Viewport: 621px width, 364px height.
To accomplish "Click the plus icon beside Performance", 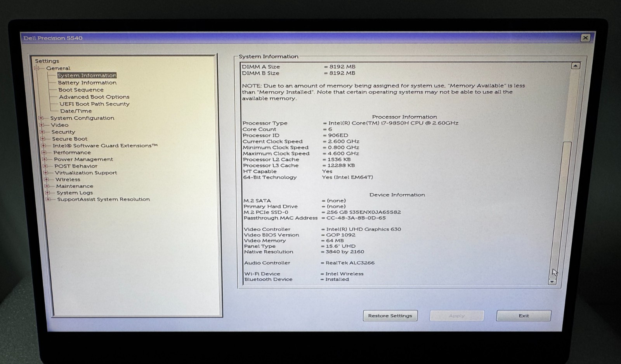I will coord(44,152).
